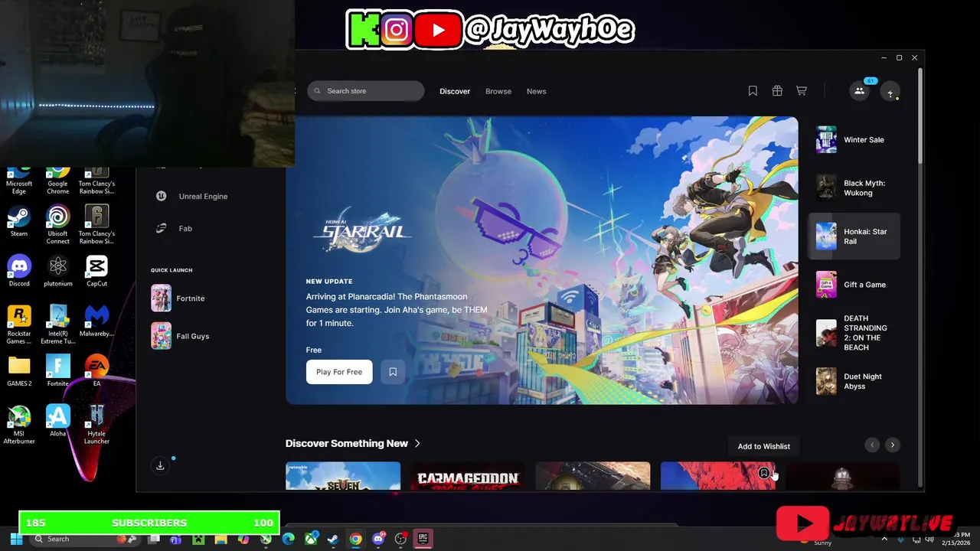Launch Fall Guys from Quick Launch
Image resolution: width=980 pixels, height=551 pixels.
pos(181,336)
